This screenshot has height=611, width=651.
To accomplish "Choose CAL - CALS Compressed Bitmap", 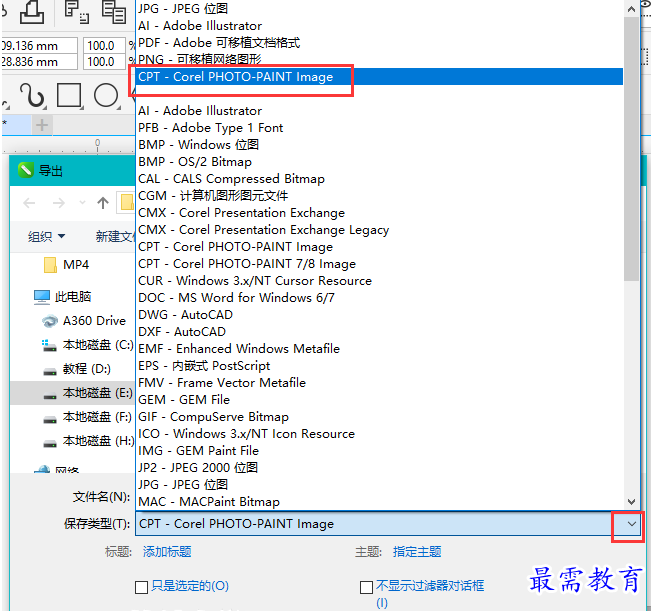I will click(x=379, y=179).
